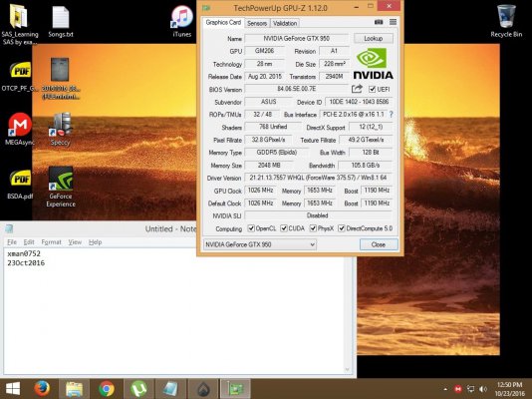Image resolution: width=532 pixels, height=399 pixels.
Task: Open the iTunes desktop shortcut
Action: pos(182,21)
